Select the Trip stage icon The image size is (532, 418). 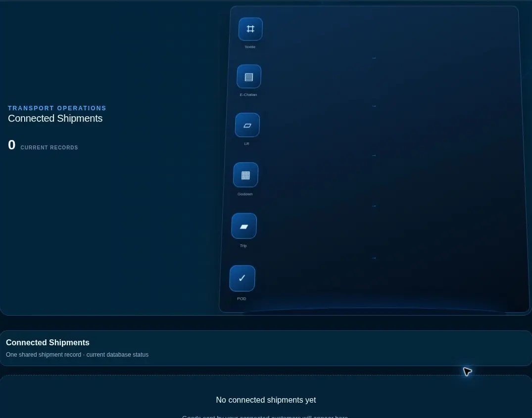point(244,226)
